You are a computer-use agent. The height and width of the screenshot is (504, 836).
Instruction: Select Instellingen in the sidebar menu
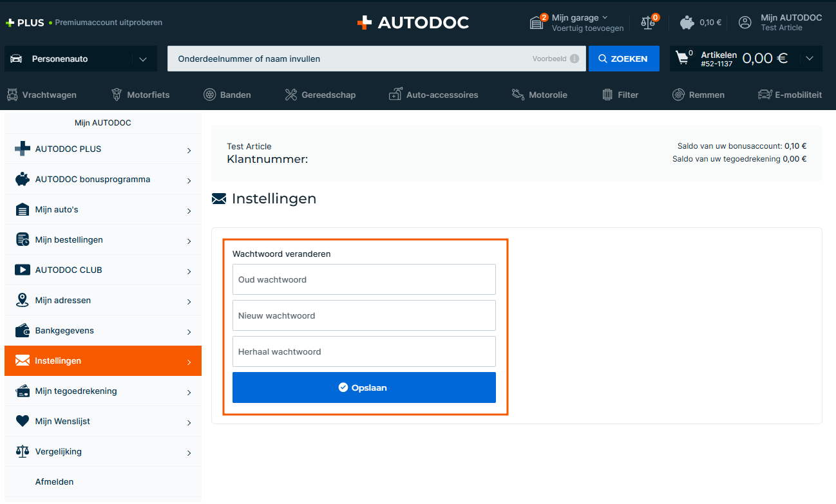pyautogui.click(x=103, y=360)
